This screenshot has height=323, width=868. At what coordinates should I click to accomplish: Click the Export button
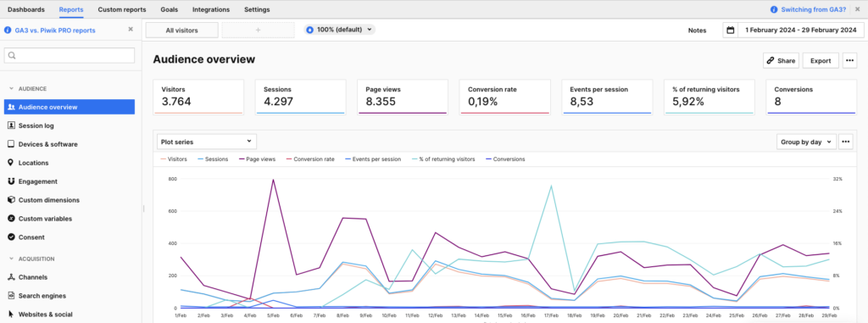tap(821, 61)
